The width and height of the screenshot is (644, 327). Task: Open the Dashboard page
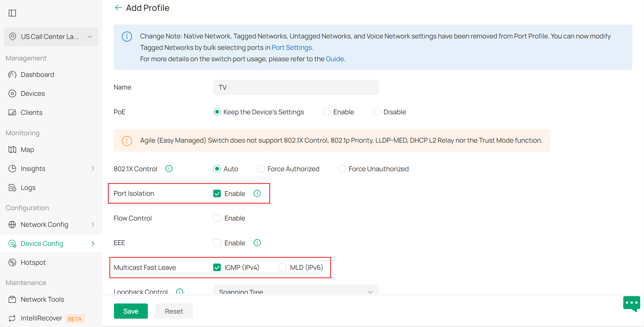pos(37,74)
